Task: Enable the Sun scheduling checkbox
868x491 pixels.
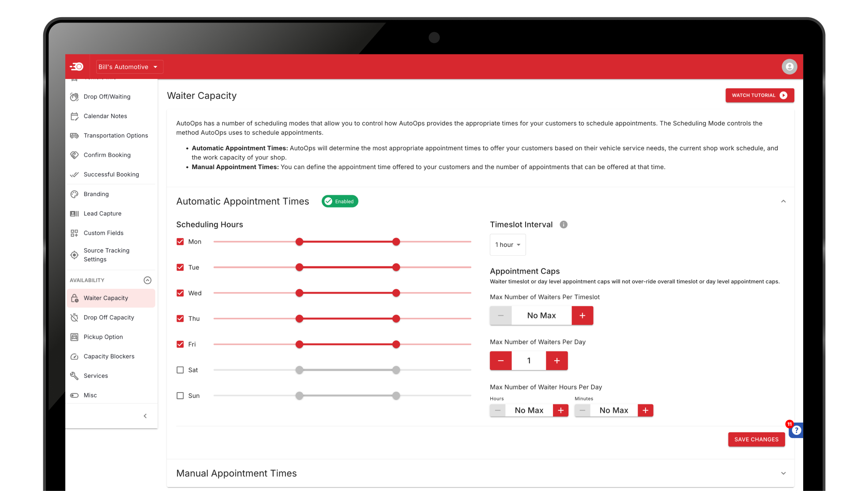Action: point(180,396)
